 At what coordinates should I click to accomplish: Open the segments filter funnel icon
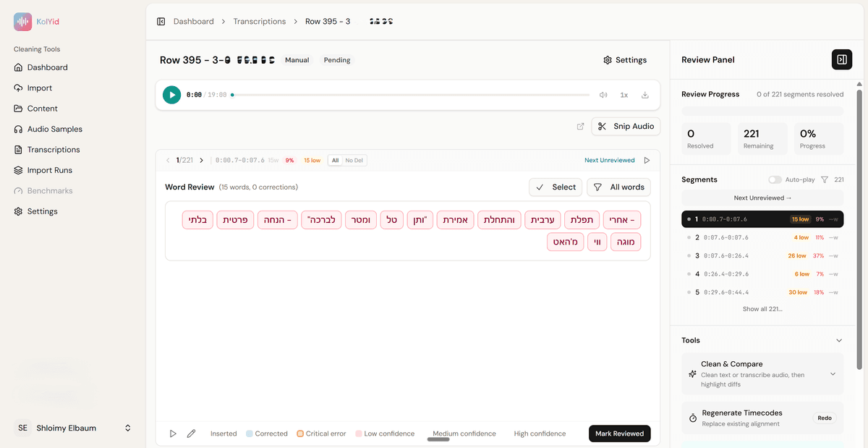pyautogui.click(x=825, y=179)
